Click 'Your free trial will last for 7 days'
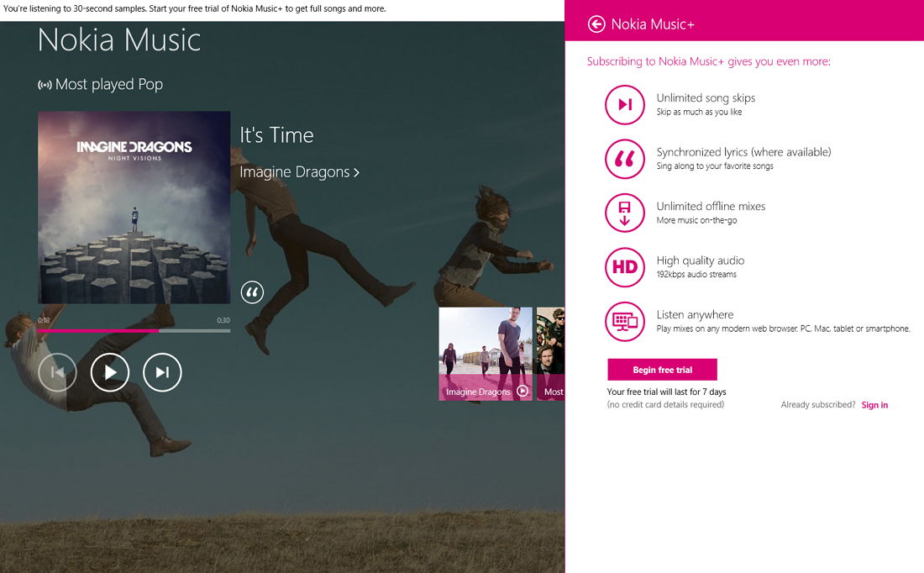Viewport: 924px width, 573px height. tap(666, 392)
